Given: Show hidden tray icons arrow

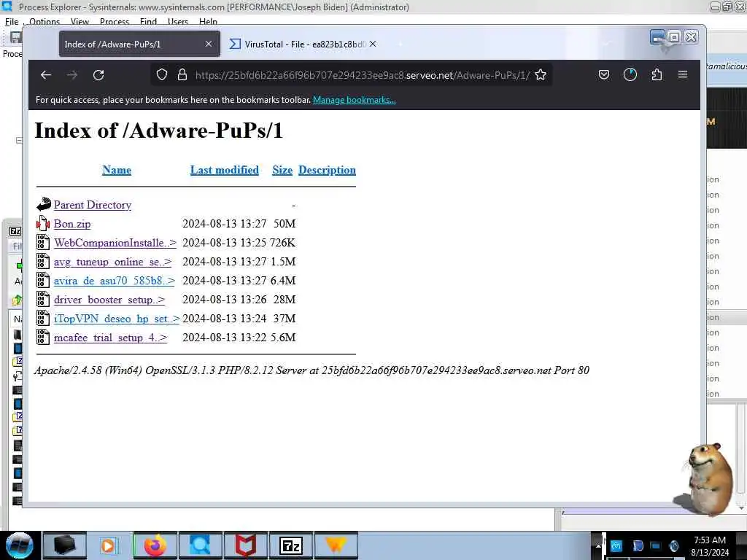Looking at the screenshot, I should 598,545.
